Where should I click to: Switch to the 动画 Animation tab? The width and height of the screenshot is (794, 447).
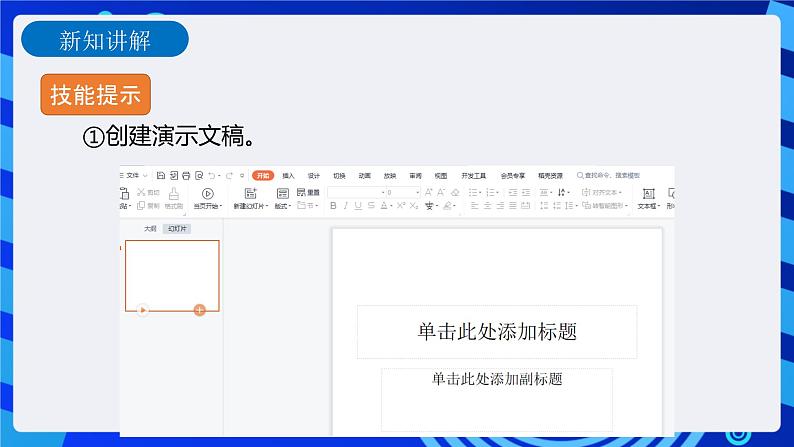[x=365, y=175]
